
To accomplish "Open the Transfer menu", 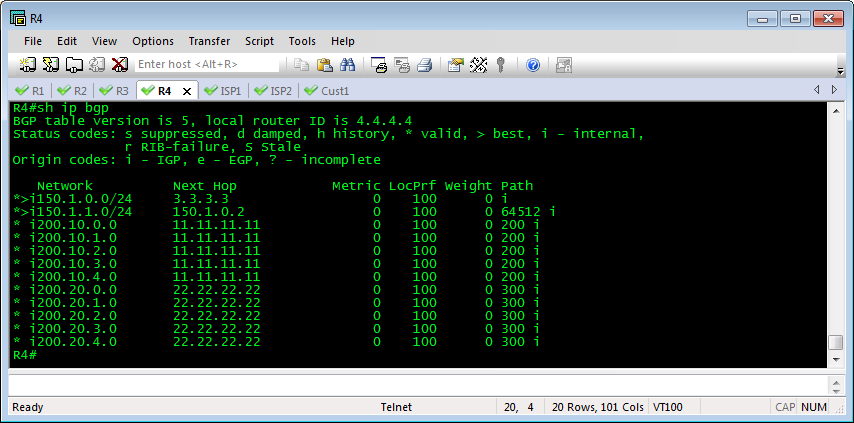I will pyautogui.click(x=210, y=41).
